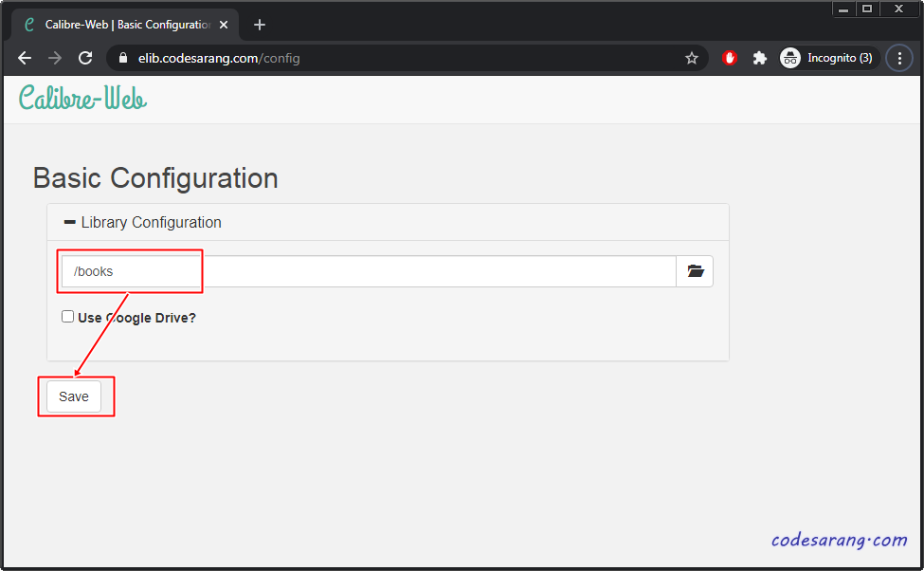
Task: Close the Calibre-Web Basic Configuration tab
Action: 224,25
